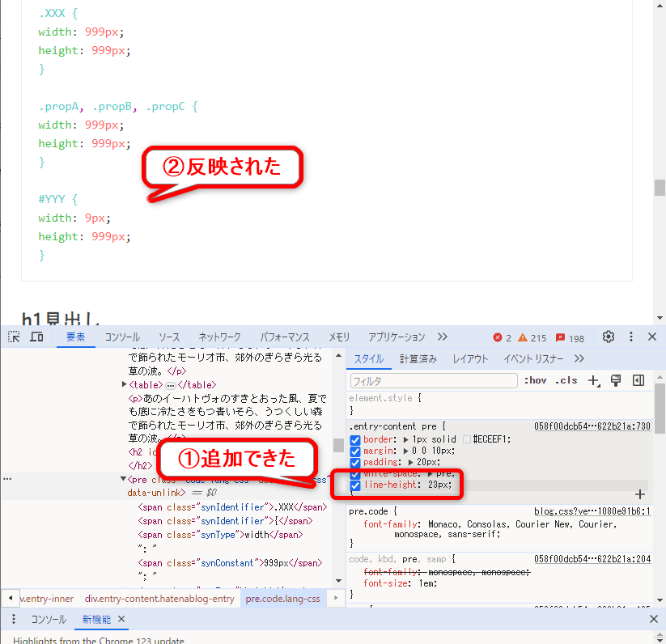Uncheck the border property checkbox

click(x=355, y=440)
